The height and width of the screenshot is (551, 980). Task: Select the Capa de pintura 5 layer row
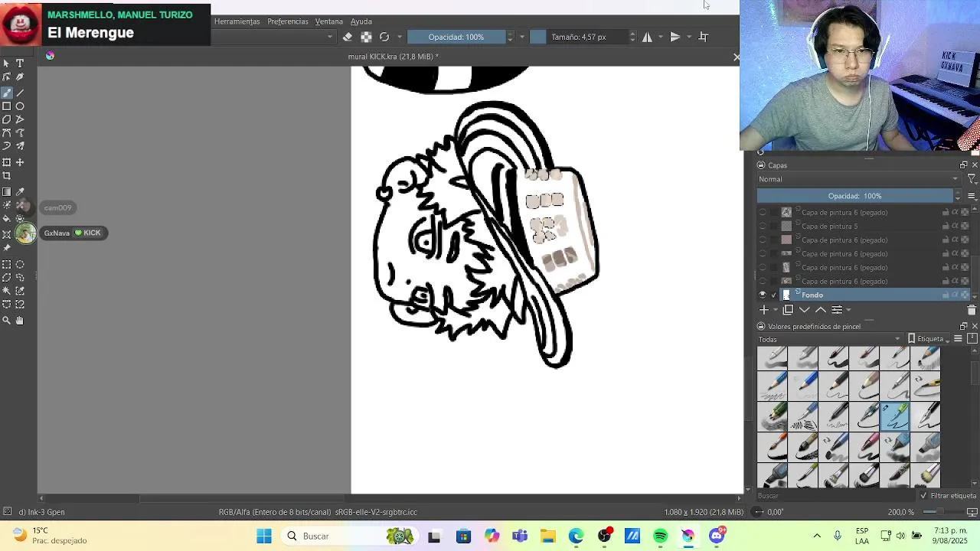(x=864, y=227)
